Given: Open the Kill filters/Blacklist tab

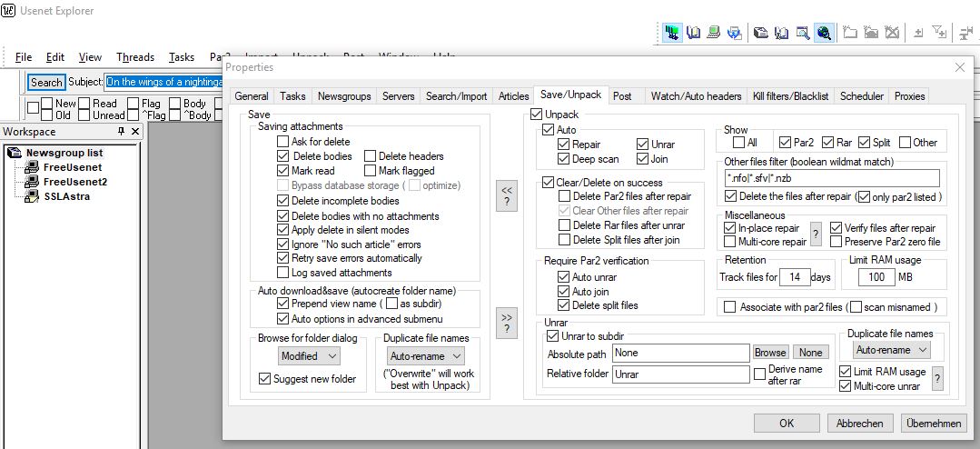Looking at the screenshot, I should point(790,96).
